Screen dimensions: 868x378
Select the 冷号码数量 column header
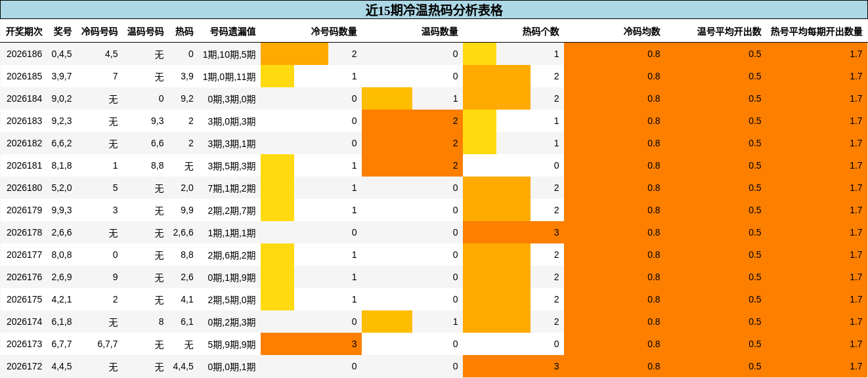[x=334, y=31]
